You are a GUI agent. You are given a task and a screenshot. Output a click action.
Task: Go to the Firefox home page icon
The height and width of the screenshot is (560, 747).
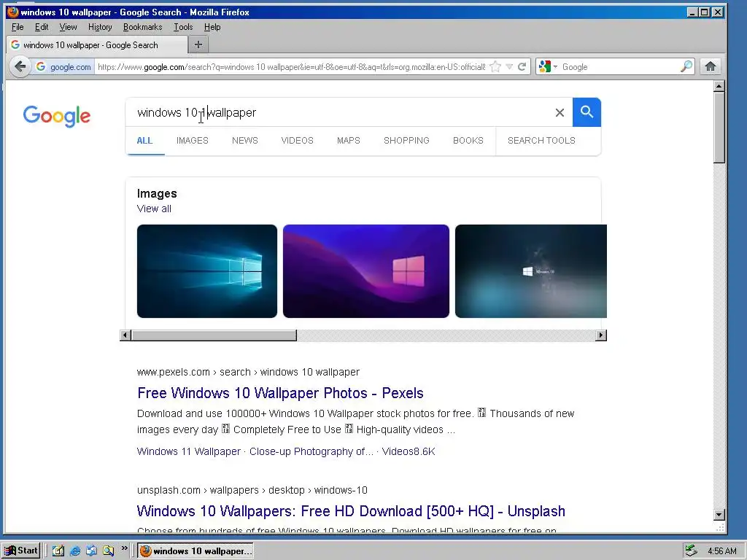tap(711, 66)
